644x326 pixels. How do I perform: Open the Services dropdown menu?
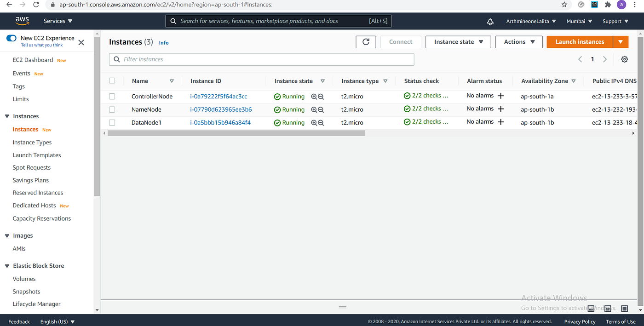(x=58, y=21)
